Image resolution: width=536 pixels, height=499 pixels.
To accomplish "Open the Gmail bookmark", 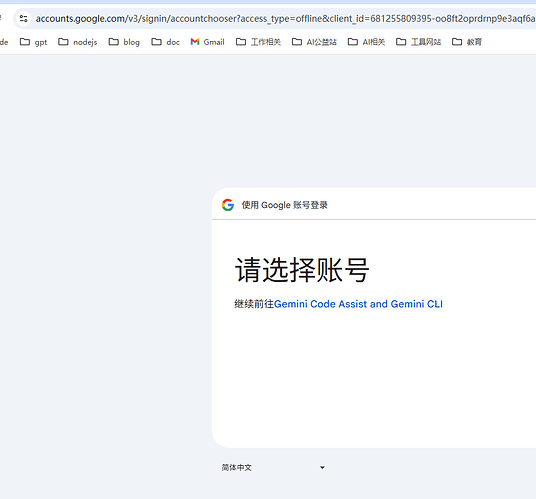I will click(207, 42).
